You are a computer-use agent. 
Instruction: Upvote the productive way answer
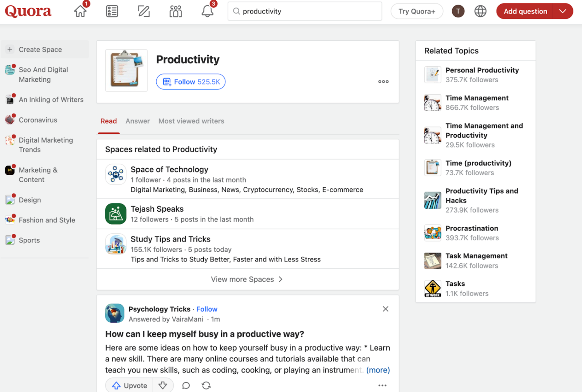coord(130,385)
